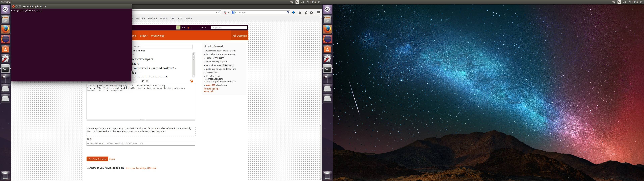Click user avatar next to 108 reputation
This screenshot has width=644, height=181.
(x=178, y=27)
